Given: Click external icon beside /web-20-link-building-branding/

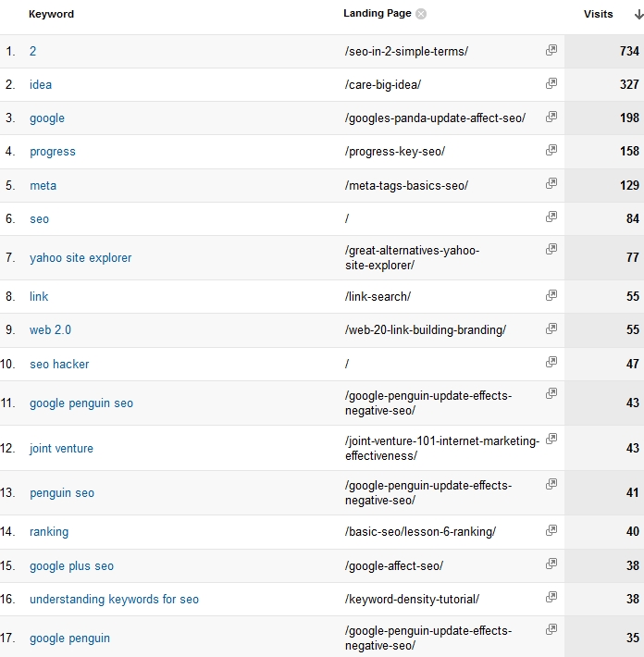Looking at the screenshot, I should [x=551, y=329].
